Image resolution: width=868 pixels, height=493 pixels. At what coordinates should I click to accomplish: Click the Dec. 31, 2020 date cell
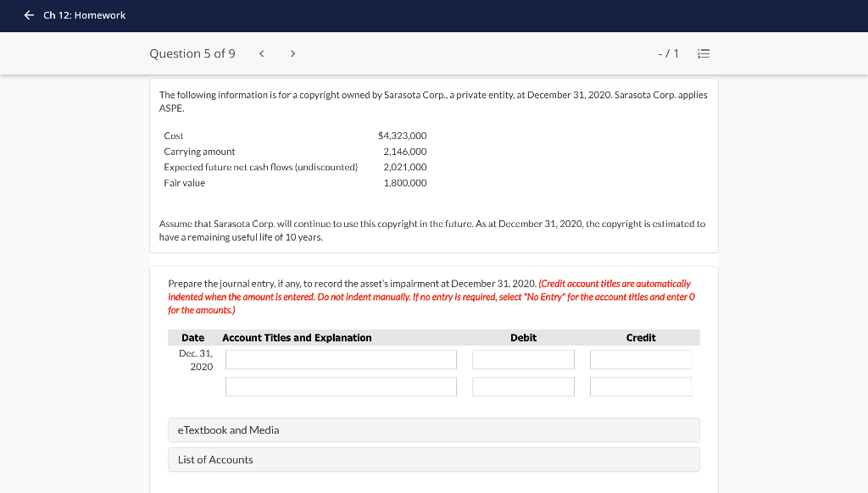196,360
